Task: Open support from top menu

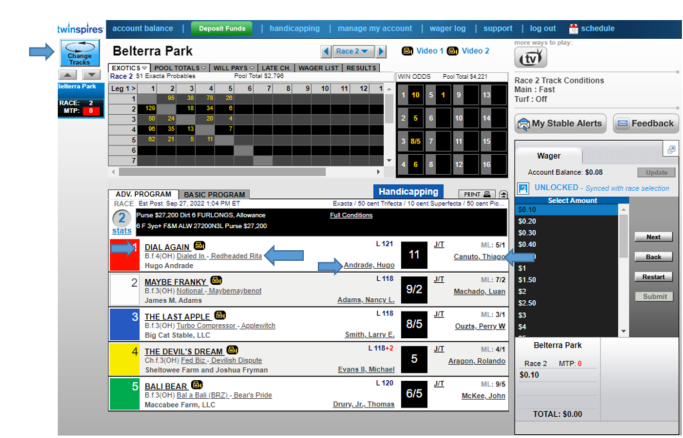Action: pyautogui.click(x=498, y=28)
